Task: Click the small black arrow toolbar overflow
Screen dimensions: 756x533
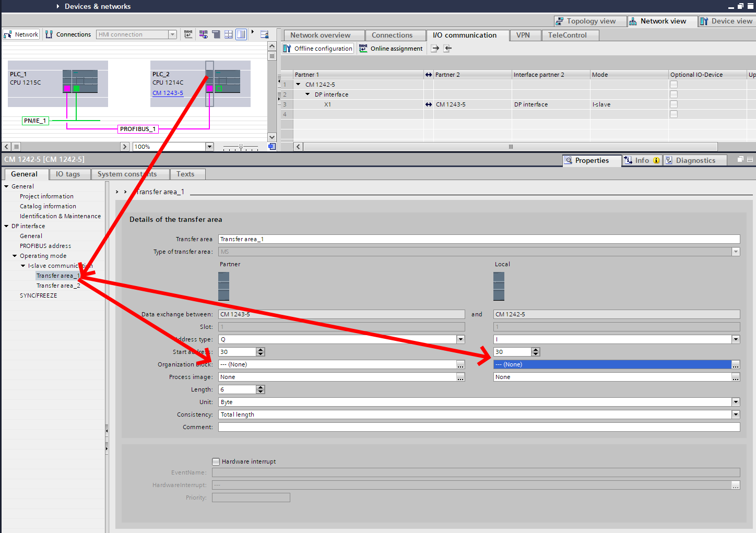Action: click(x=253, y=32)
